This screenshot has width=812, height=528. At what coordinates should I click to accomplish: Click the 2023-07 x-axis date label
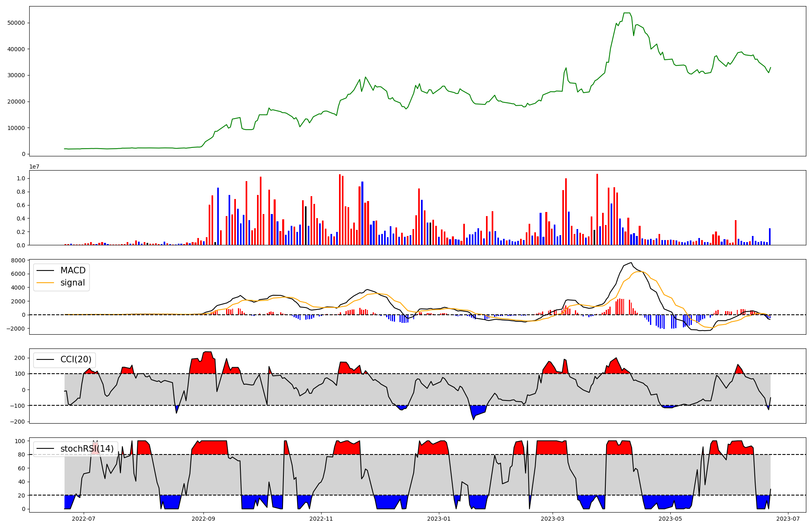(x=788, y=519)
